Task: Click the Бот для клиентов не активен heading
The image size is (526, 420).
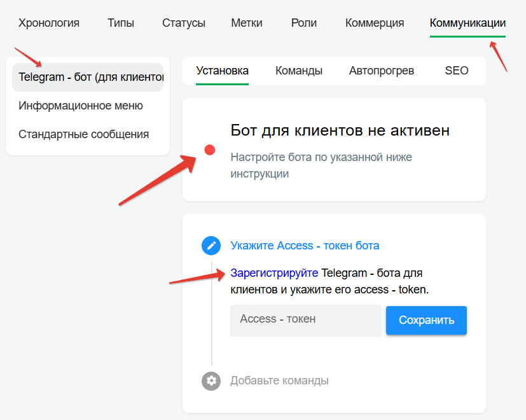Action: click(340, 130)
